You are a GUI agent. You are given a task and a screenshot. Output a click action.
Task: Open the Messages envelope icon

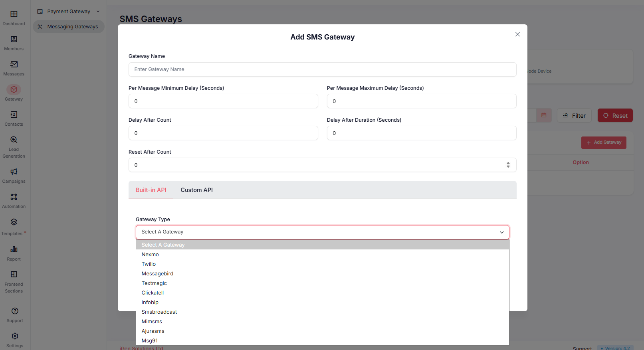[14, 65]
